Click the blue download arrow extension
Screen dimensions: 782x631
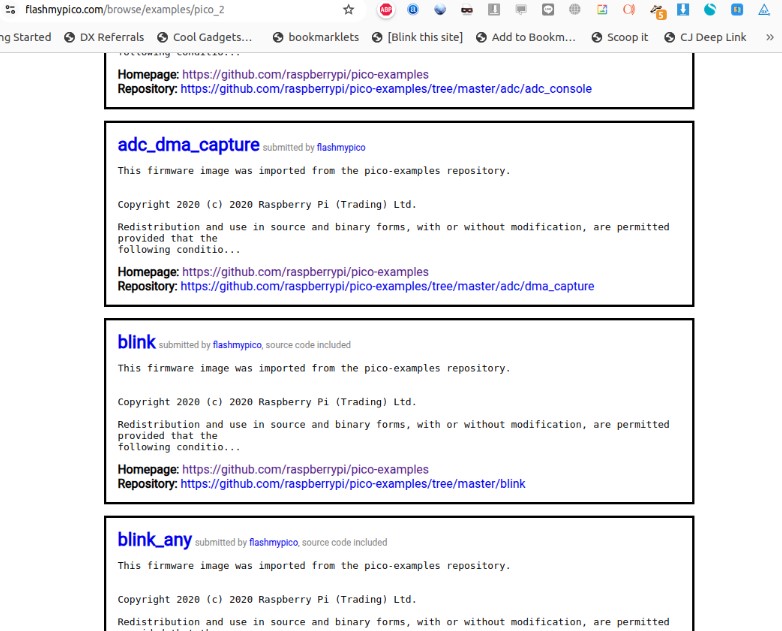point(683,9)
